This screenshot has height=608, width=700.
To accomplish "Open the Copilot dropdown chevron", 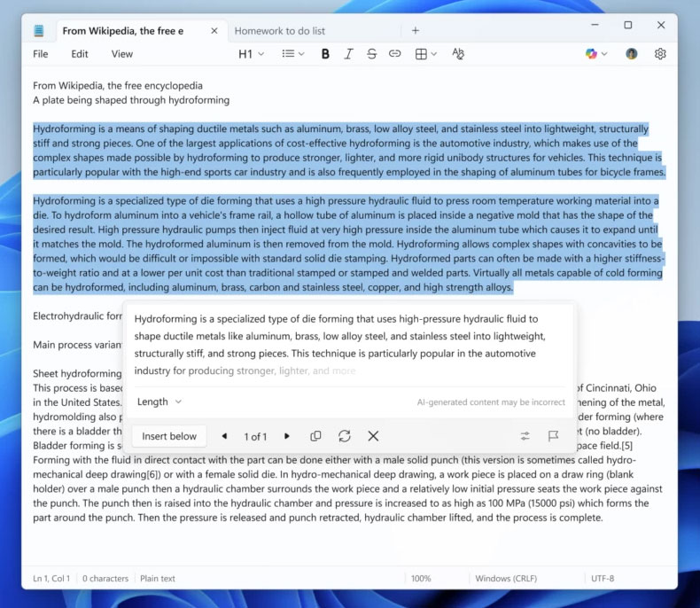I will pyautogui.click(x=604, y=54).
